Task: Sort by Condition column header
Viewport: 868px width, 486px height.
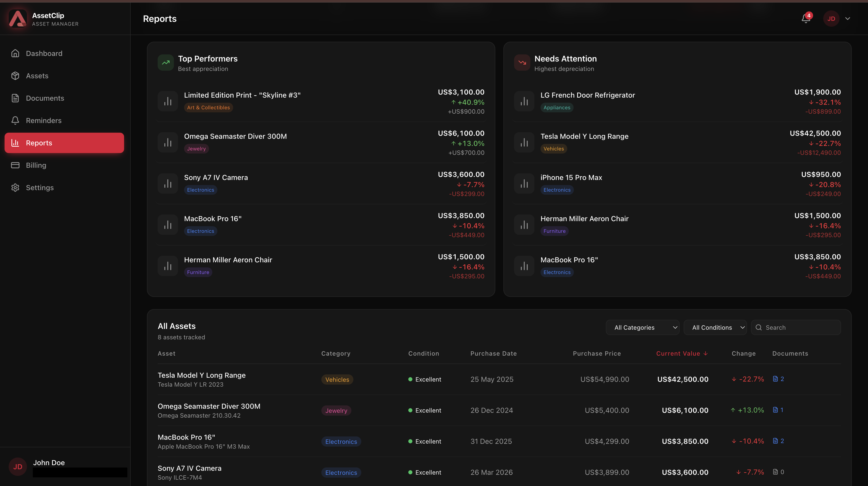Action: click(424, 353)
